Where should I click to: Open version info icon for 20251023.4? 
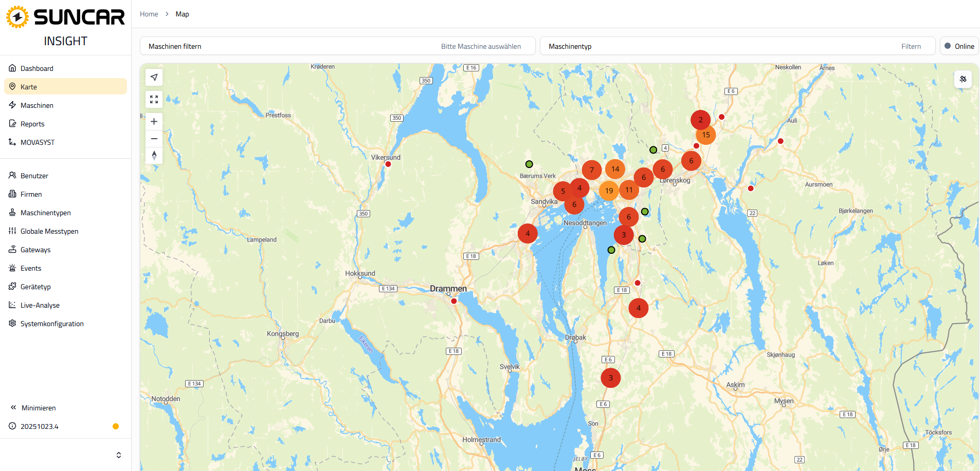[12, 426]
